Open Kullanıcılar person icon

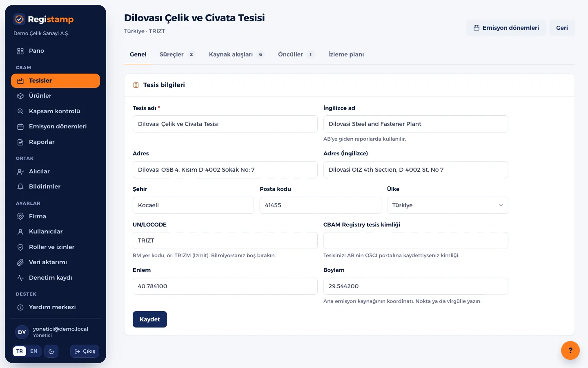point(20,232)
